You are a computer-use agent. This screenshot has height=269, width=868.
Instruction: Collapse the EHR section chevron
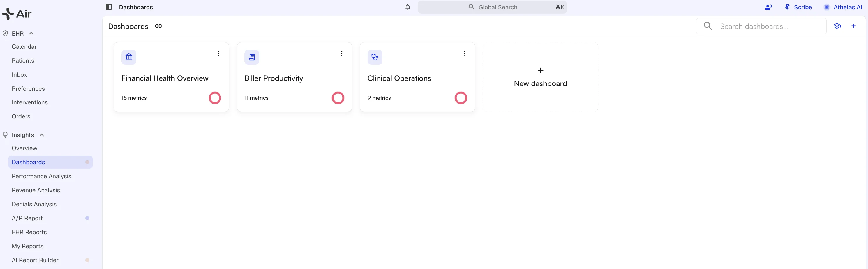31,34
